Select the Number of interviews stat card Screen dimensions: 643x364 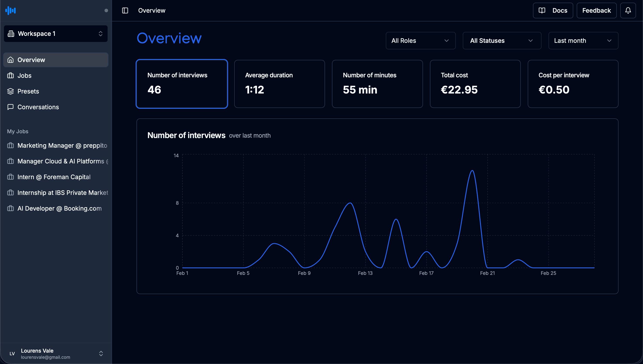[182, 84]
